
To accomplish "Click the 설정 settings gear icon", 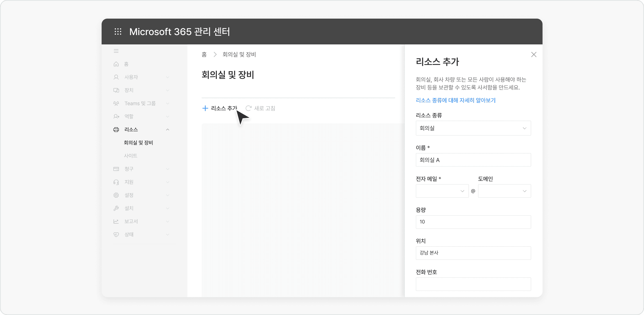I will tap(116, 195).
